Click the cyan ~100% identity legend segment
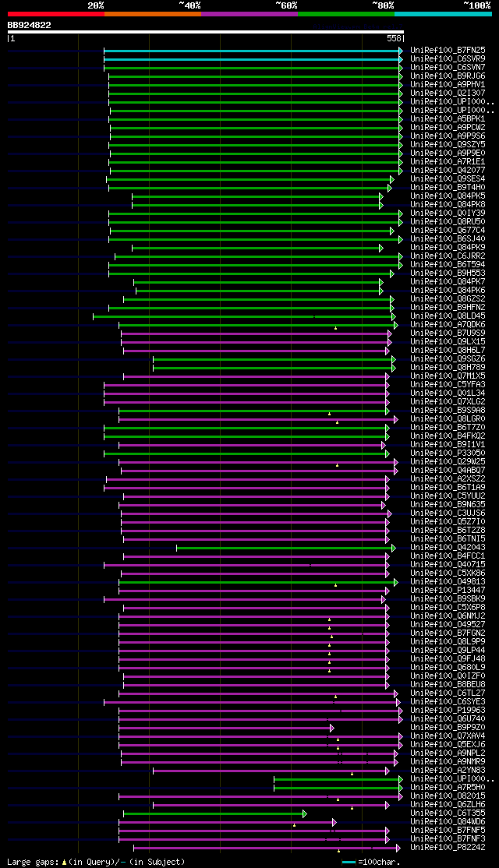The width and height of the screenshot is (499, 868). tap(443, 13)
